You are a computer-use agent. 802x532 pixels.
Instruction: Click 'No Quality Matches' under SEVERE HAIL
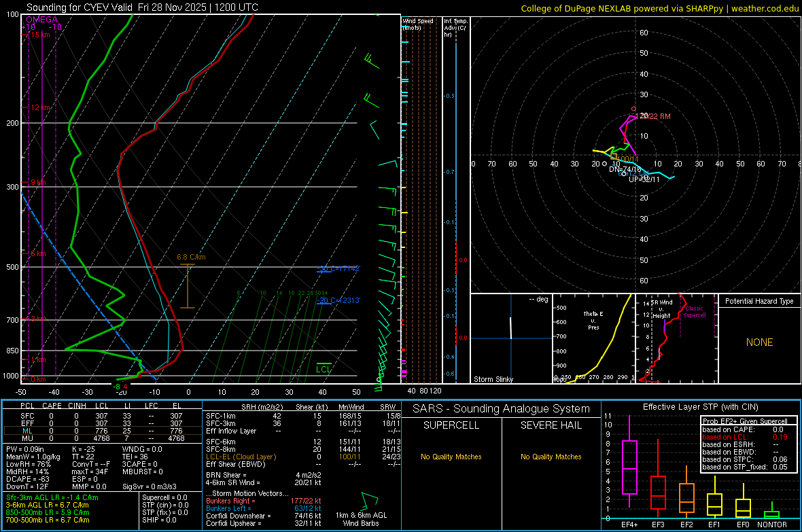click(x=551, y=457)
